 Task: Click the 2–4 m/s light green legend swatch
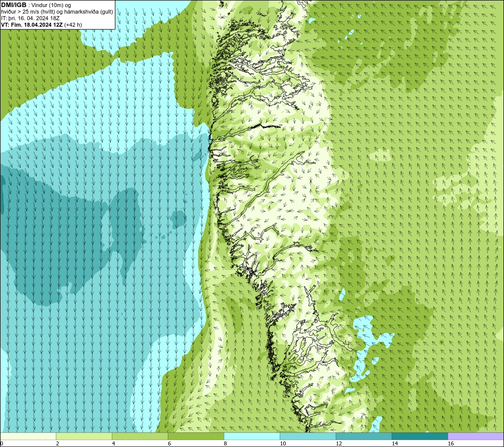(x=84, y=436)
